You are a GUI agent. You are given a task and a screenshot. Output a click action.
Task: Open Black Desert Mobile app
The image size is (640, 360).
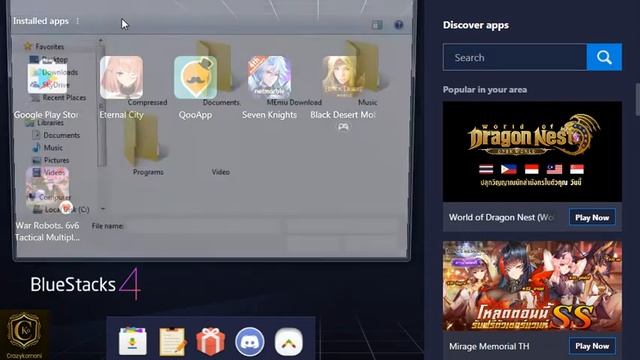(343, 78)
